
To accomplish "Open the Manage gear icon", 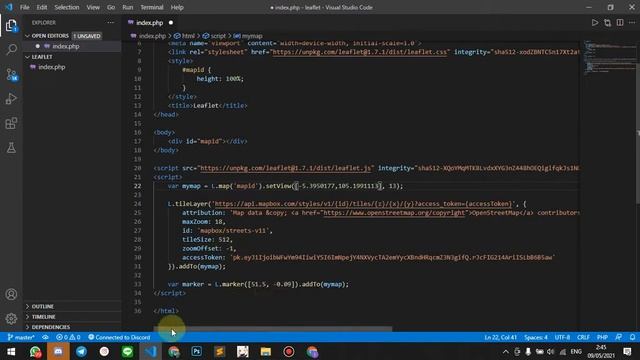I will click(x=11, y=318).
